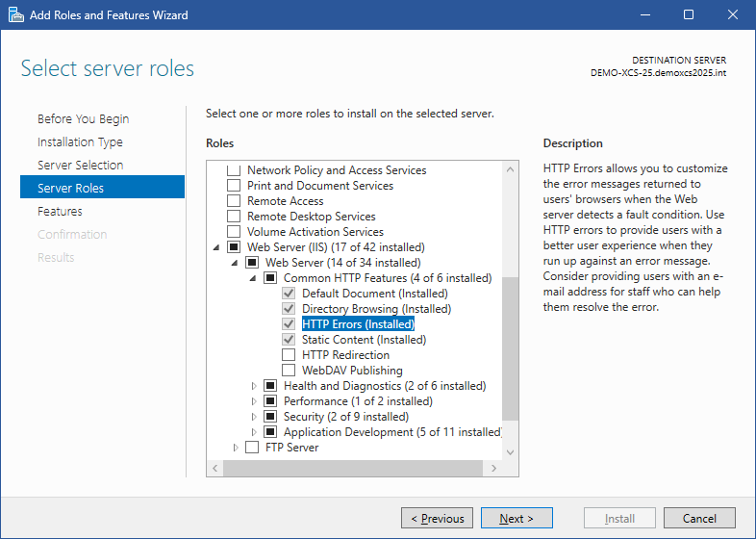Open the Installation Type step
The image size is (756, 539).
pyautogui.click(x=80, y=141)
